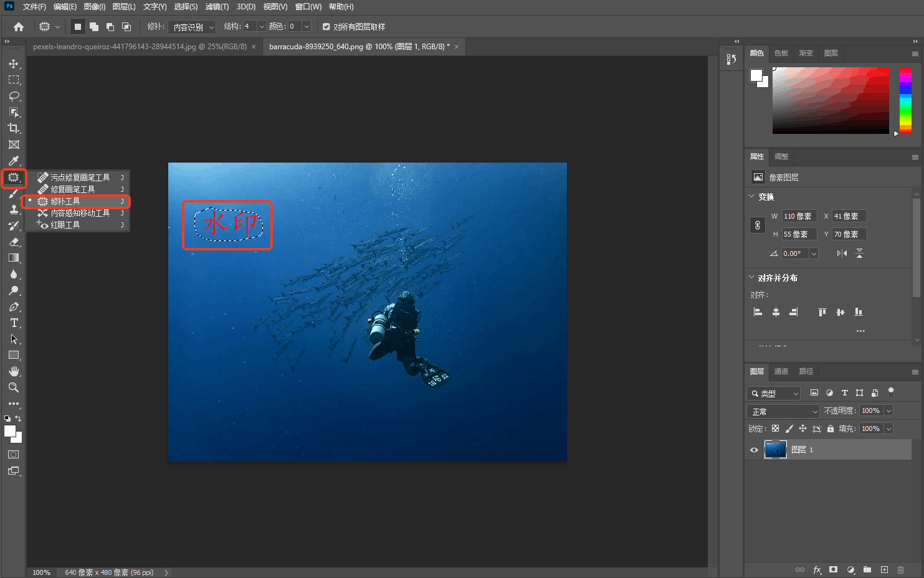The height and width of the screenshot is (578, 924).
Task: Open the 颜色 value dropdown in options bar
Action: [307, 27]
